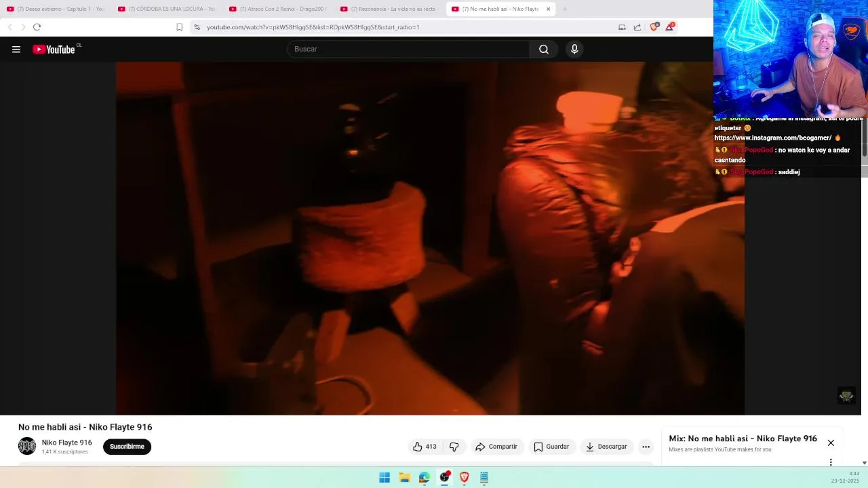Save the video with Guardar
Image resolution: width=868 pixels, height=488 pixels.
tap(551, 447)
